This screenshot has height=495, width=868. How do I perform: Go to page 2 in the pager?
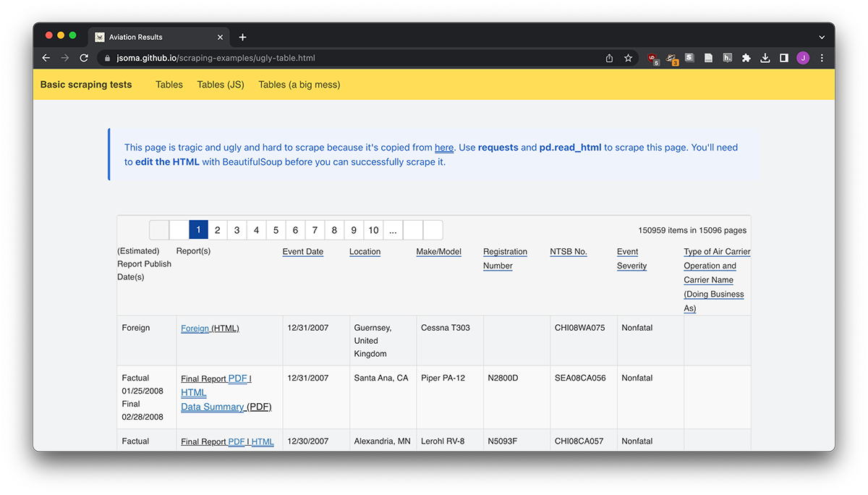217,230
